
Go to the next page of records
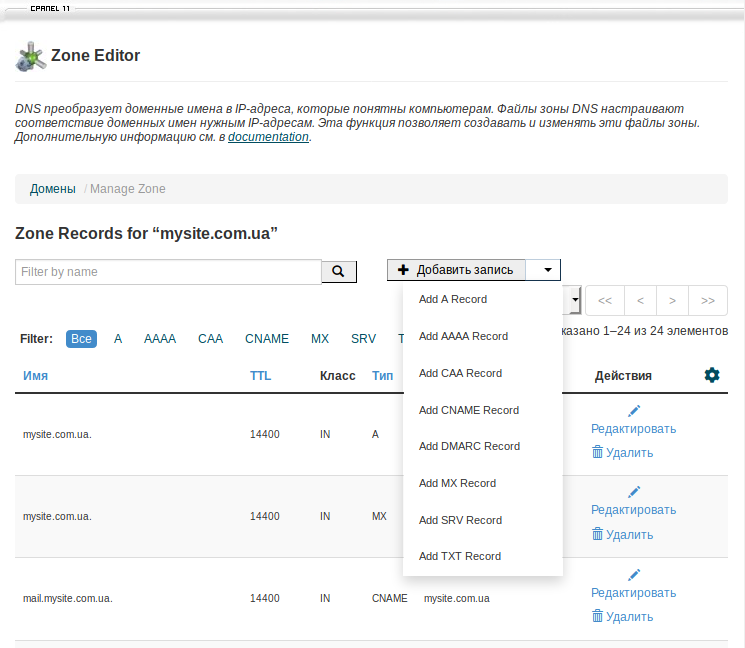tap(673, 300)
